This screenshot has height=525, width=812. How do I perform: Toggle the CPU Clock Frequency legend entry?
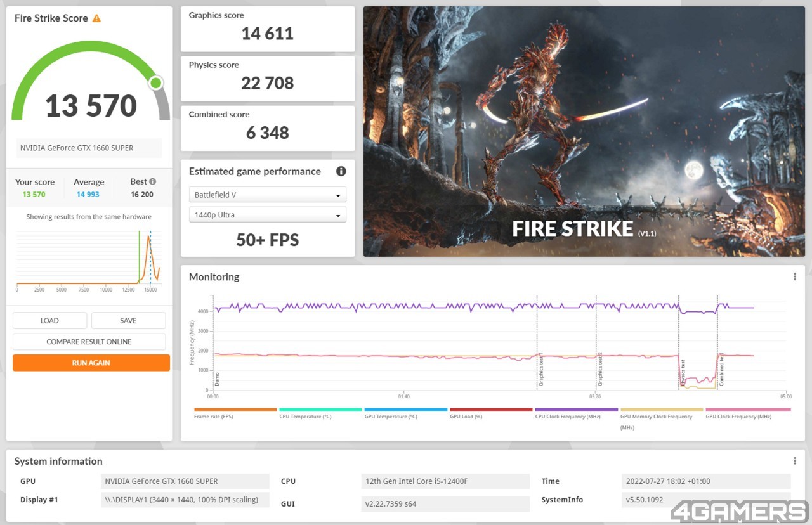(576, 413)
